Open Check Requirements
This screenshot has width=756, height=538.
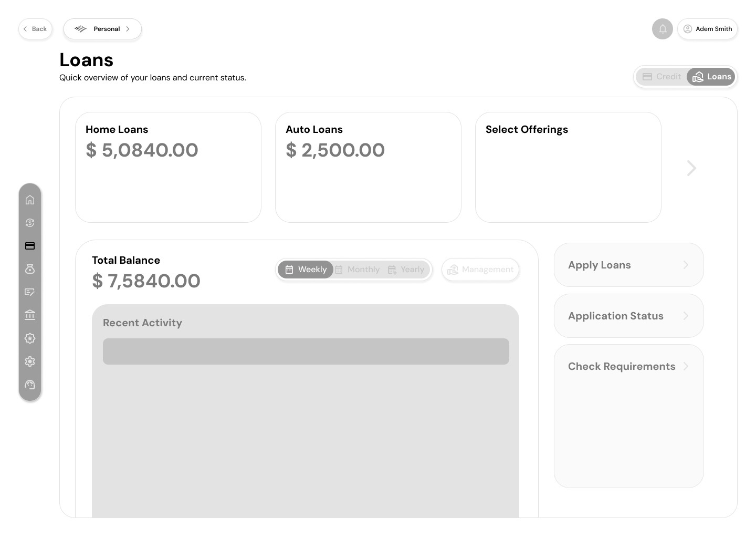click(x=628, y=416)
